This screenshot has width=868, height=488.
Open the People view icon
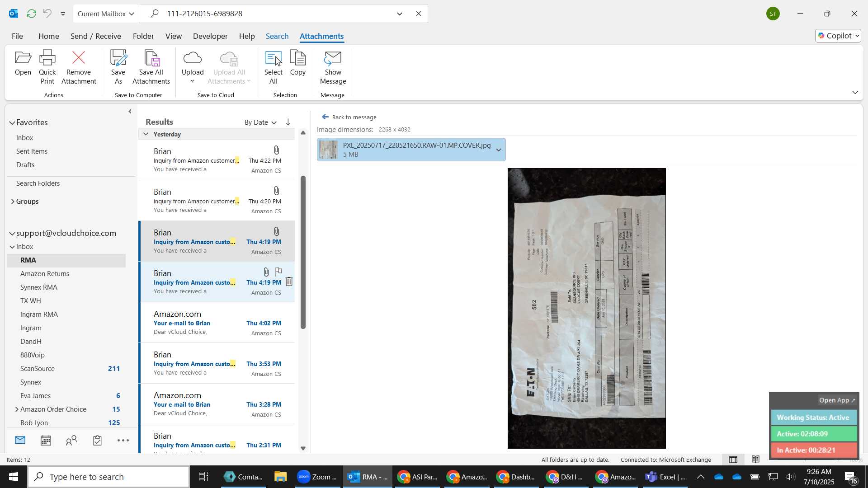click(x=71, y=440)
